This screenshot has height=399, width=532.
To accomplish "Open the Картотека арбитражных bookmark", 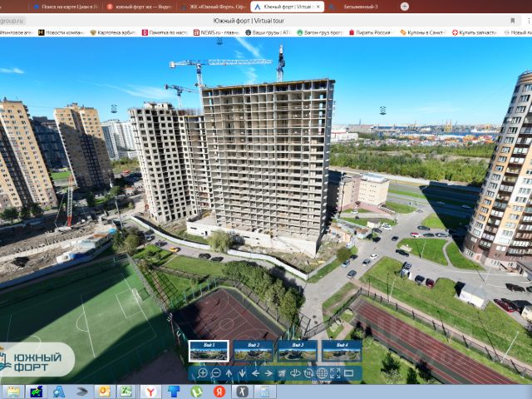I will (x=113, y=32).
